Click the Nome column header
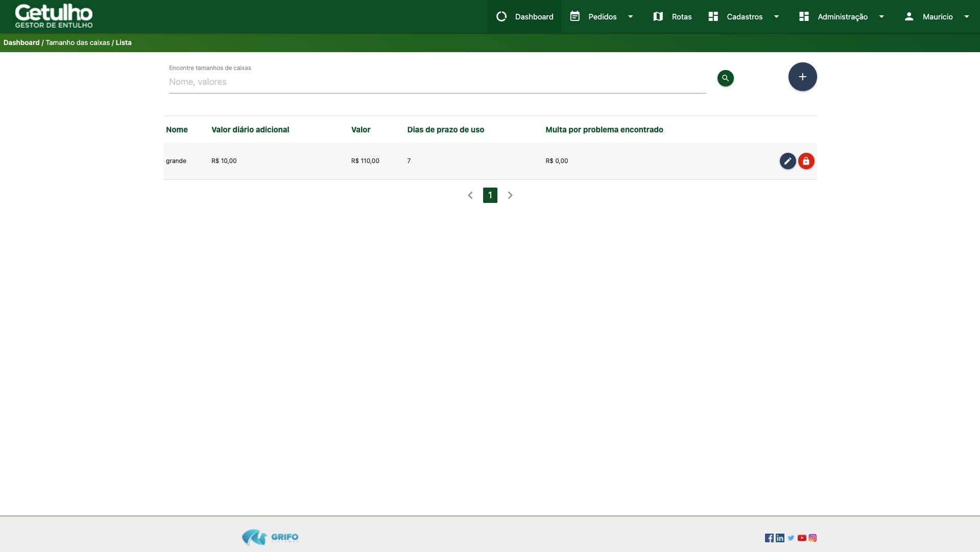The height and width of the screenshot is (552, 980). 177,130
